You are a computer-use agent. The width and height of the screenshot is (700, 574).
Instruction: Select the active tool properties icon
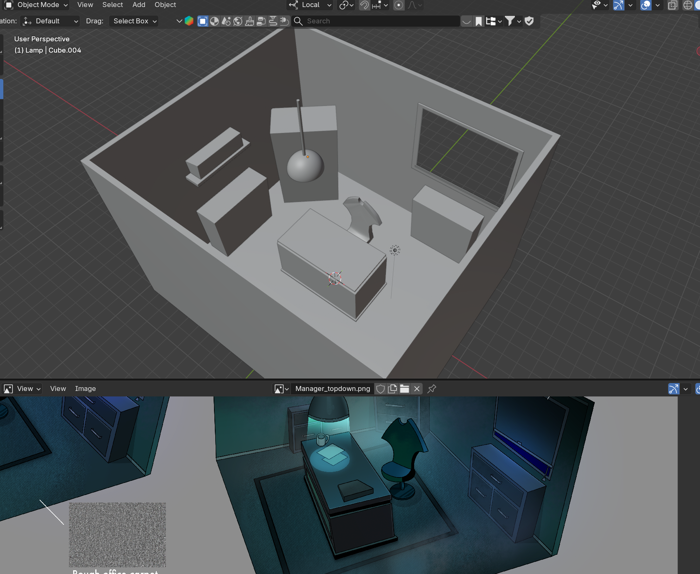tap(203, 21)
